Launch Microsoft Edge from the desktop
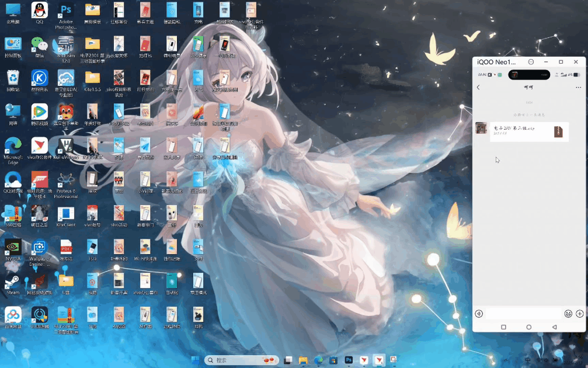Image resolution: width=588 pixels, height=368 pixels. tap(13, 146)
